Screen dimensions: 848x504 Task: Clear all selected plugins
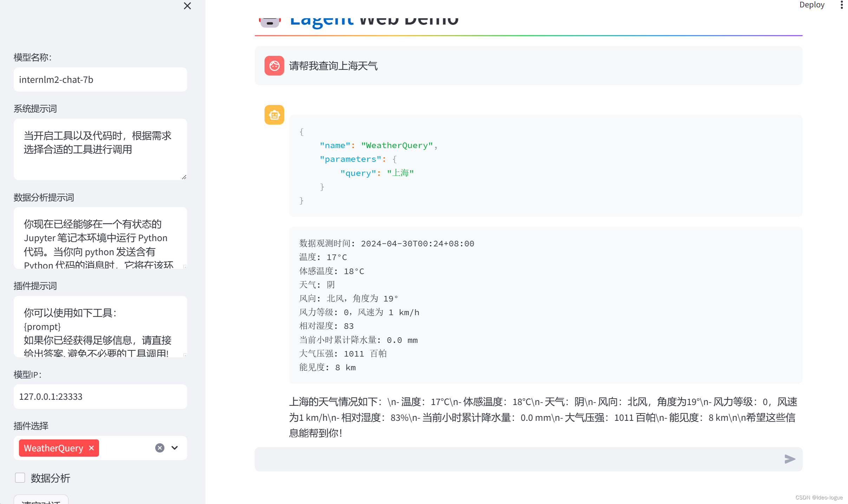click(x=160, y=448)
